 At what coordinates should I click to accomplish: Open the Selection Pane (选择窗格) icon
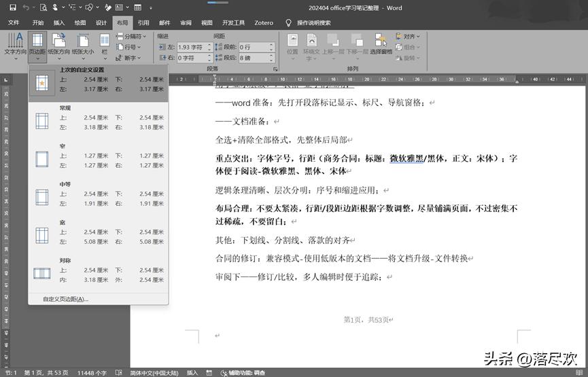click(x=381, y=45)
